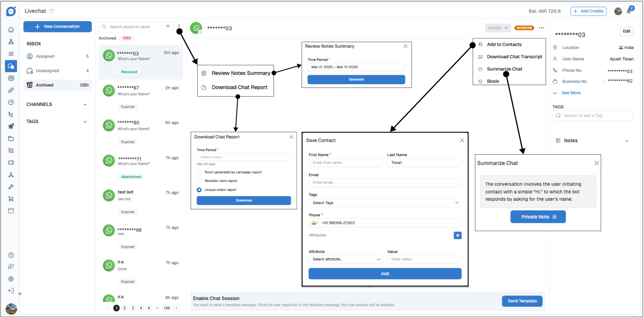Image resolution: width=644 pixels, height=318 pixels.
Task: Open three-dot menu next to REVISITOR badge
Action: (x=541, y=28)
